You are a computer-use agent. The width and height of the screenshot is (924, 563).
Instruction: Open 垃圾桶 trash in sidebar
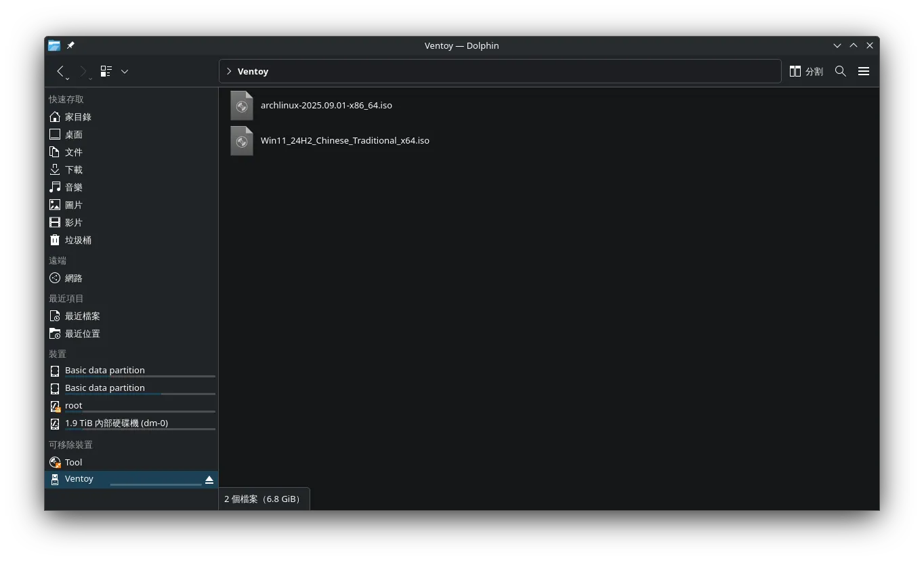coord(131,240)
